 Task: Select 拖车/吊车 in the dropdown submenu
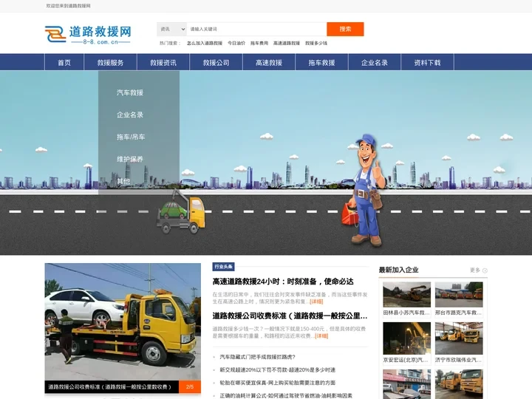coord(131,137)
